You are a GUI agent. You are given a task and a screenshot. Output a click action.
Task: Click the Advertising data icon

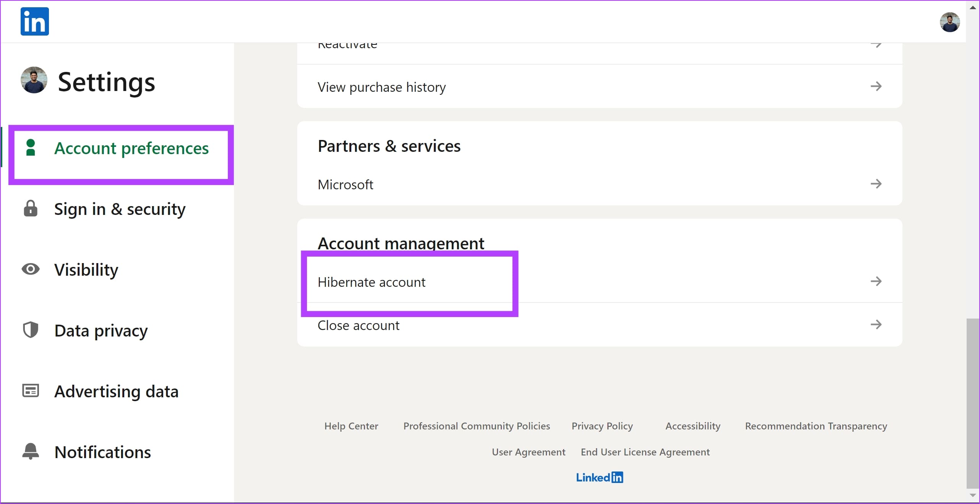(x=30, y=390)
